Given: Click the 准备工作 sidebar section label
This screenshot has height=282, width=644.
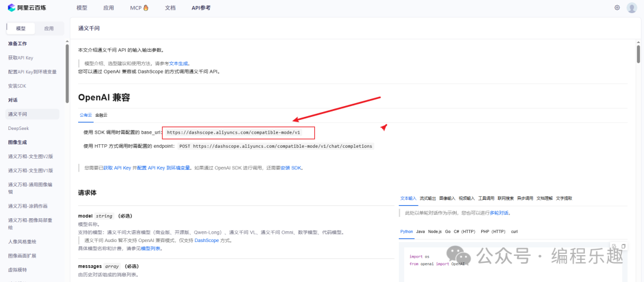Looking at the screenshot, I should (x=17, y=44).
